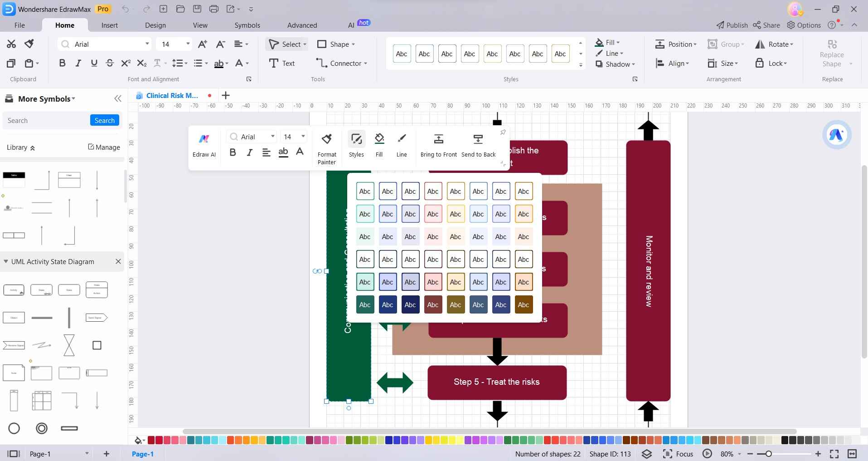Click the Save disk icon in title bar
Screen dimensions: 868x461
[197, 9]
